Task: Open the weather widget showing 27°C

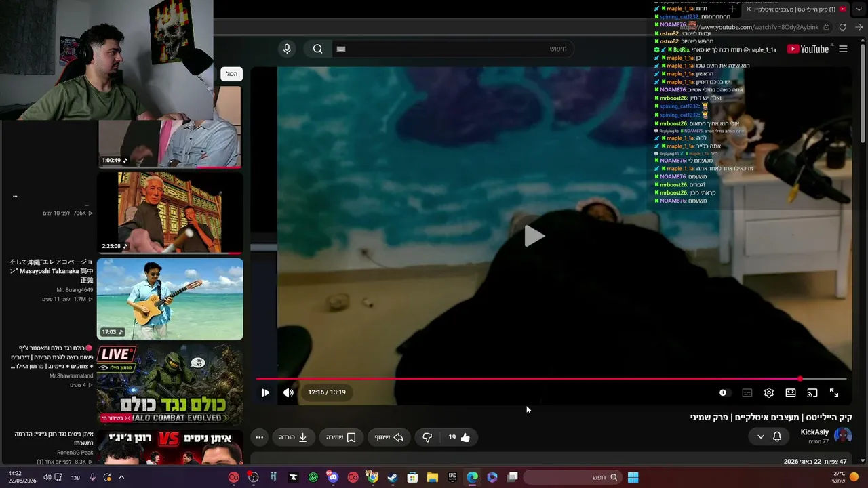Action: tap(845, 477)
